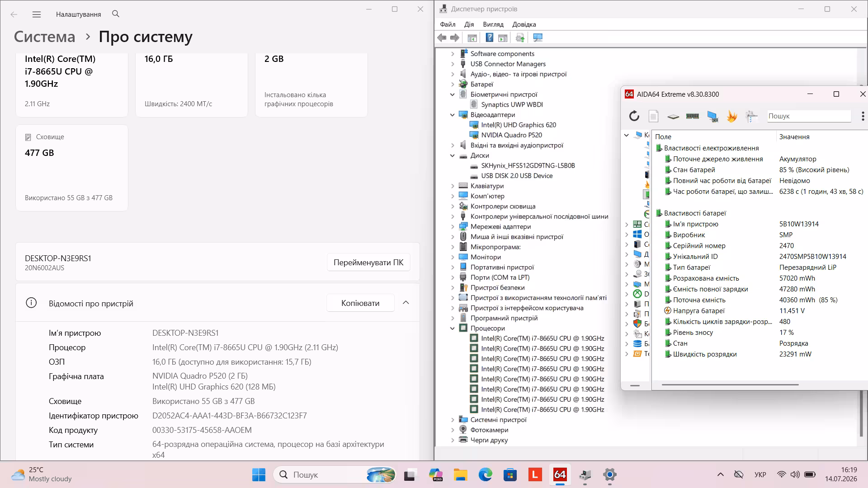Go back in the Settings window

click(14, 14)
